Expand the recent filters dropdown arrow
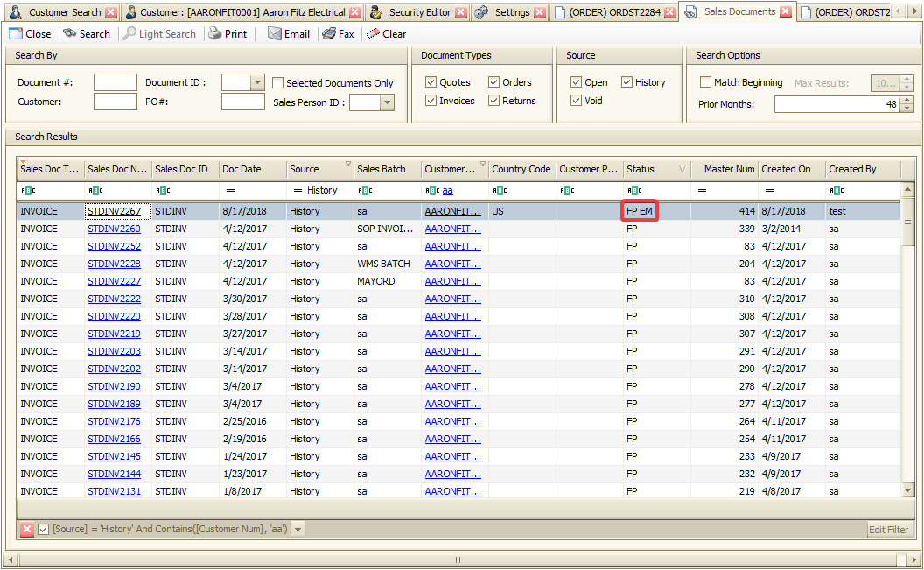Screen dimensions: 924x570 [x=297, y=529]
